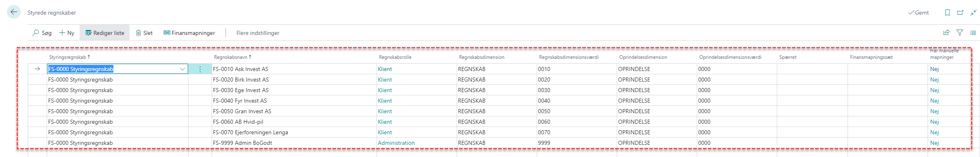Expand the Styringsregnskab dropdown arrow
980x157 pixels.
tap(182, 69)
